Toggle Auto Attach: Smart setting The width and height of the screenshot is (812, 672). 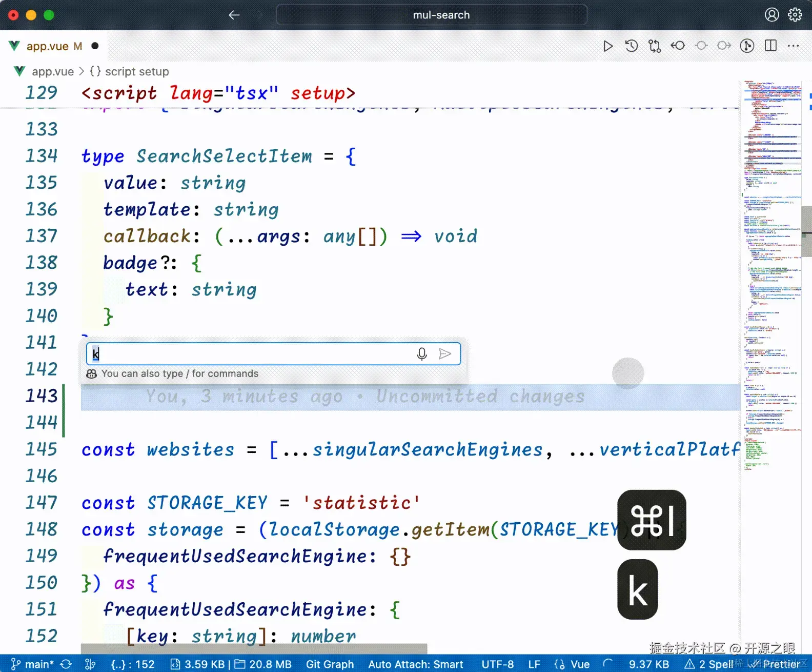pyautogui.click(x=416, y=664)
